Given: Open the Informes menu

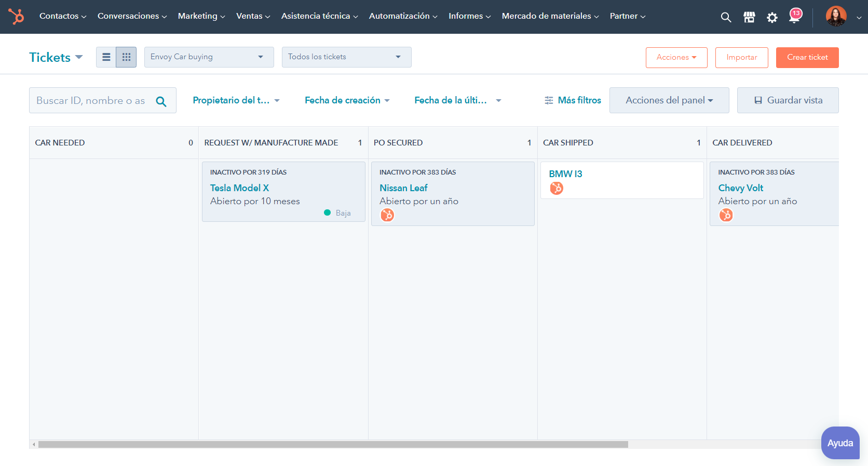Looking at the screenshot, I should tap(470, 16).
